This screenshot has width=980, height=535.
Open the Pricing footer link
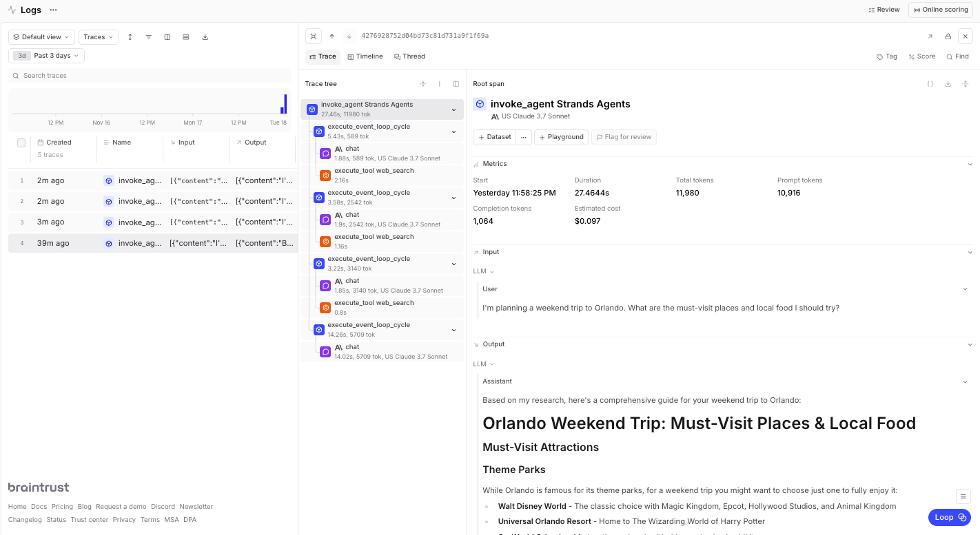[62, 507]
